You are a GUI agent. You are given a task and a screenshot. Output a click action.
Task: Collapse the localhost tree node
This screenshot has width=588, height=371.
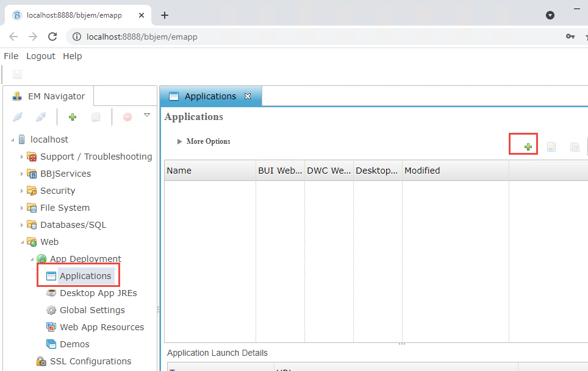[x=12, y=140]
